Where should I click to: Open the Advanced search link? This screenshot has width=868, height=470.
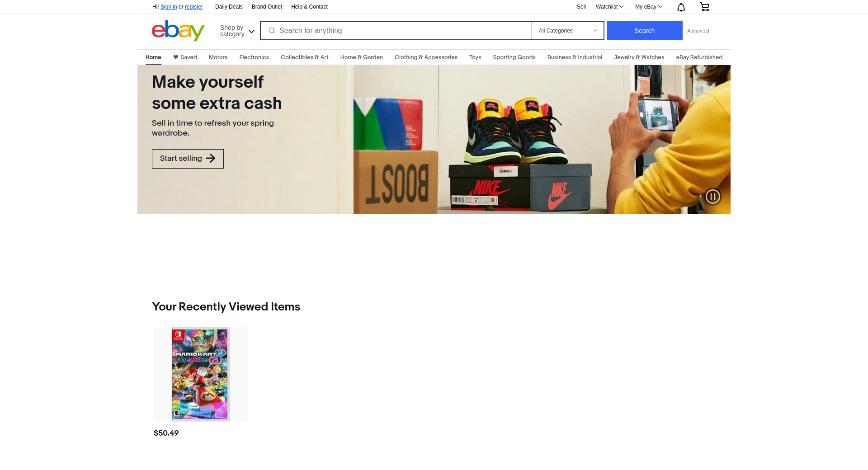[x=698, y=31]
